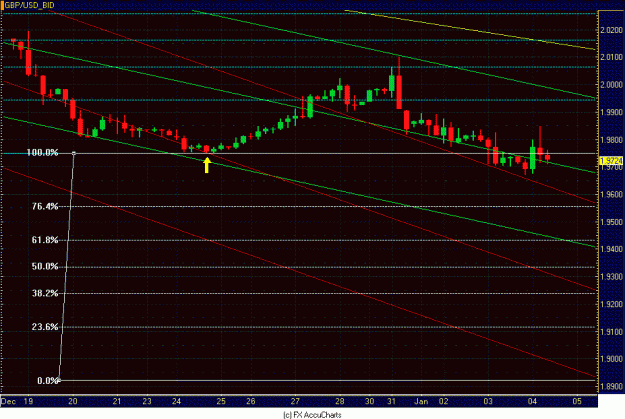This screenshot has width=625, height=419.
Task: Click the GBP/USD_BID chart title
Action: (29, 5)
